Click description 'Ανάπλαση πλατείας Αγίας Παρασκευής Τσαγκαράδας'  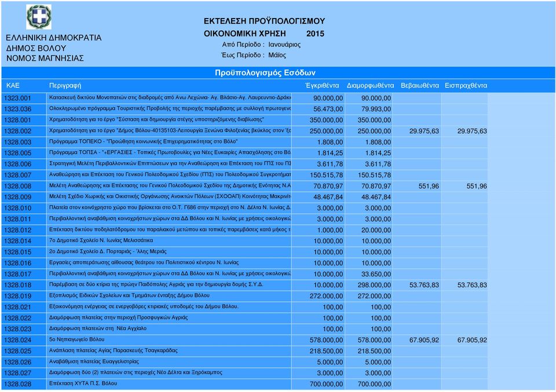[113, 350]
